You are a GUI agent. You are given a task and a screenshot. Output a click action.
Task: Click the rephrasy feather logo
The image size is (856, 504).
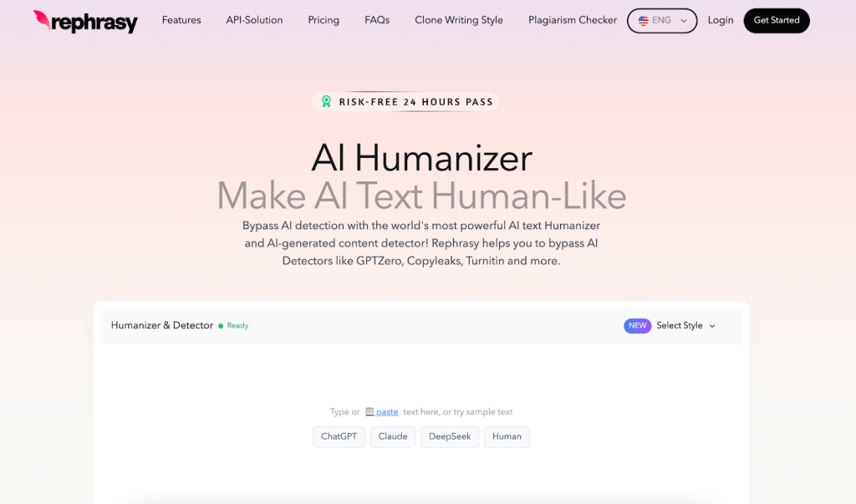tap(42, 20)
